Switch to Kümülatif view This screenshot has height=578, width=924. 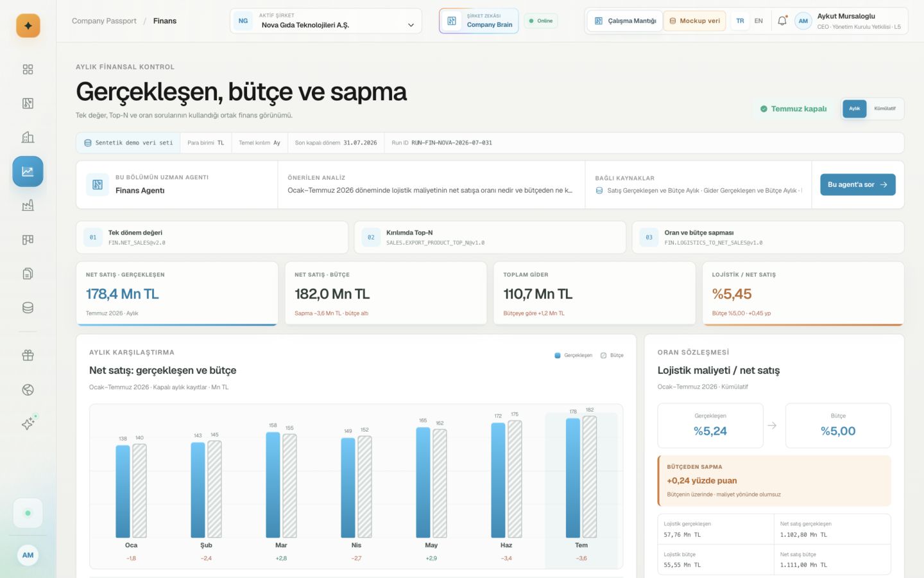pos(885,109)
